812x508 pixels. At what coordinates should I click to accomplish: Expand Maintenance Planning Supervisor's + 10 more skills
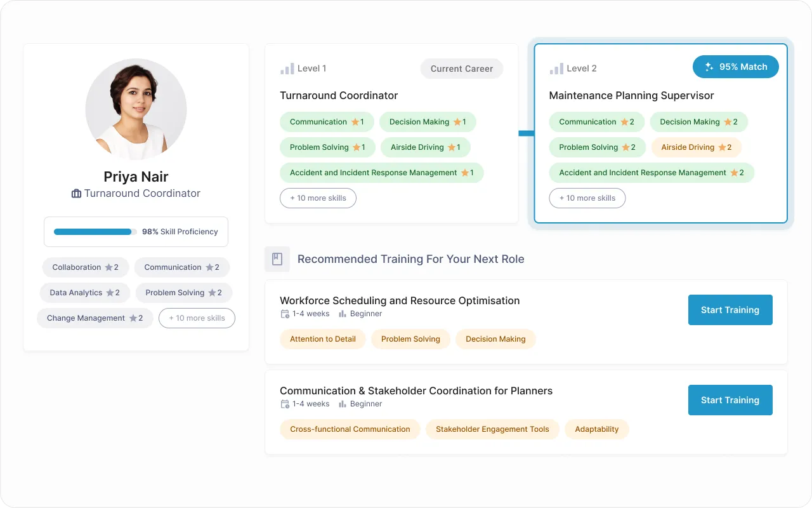587,198
